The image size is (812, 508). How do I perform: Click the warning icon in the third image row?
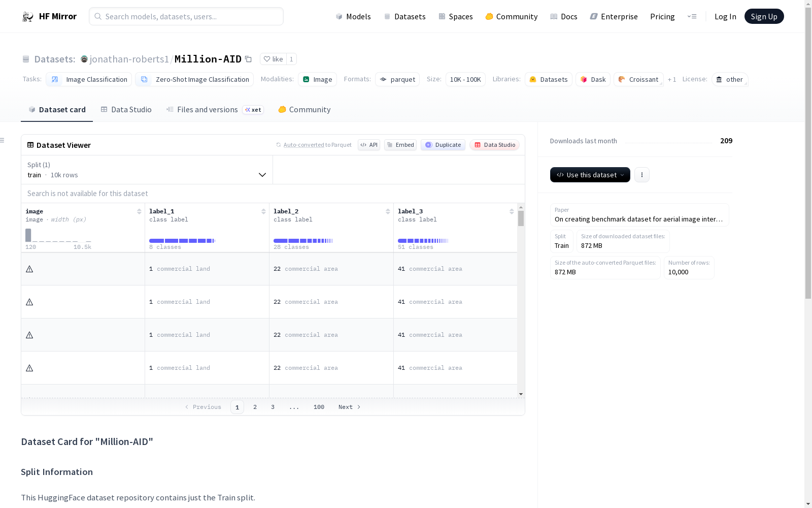29,335
